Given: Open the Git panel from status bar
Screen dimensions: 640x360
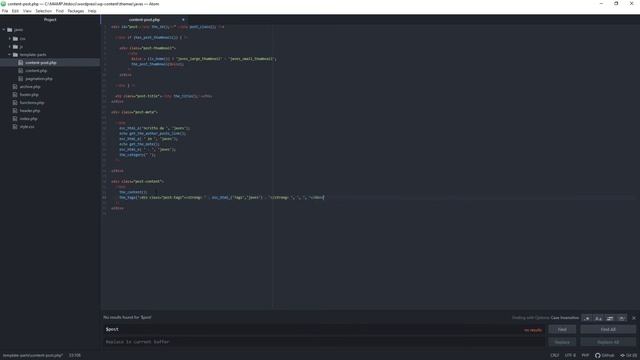Looking at the screenshot, I should [629, 356].
